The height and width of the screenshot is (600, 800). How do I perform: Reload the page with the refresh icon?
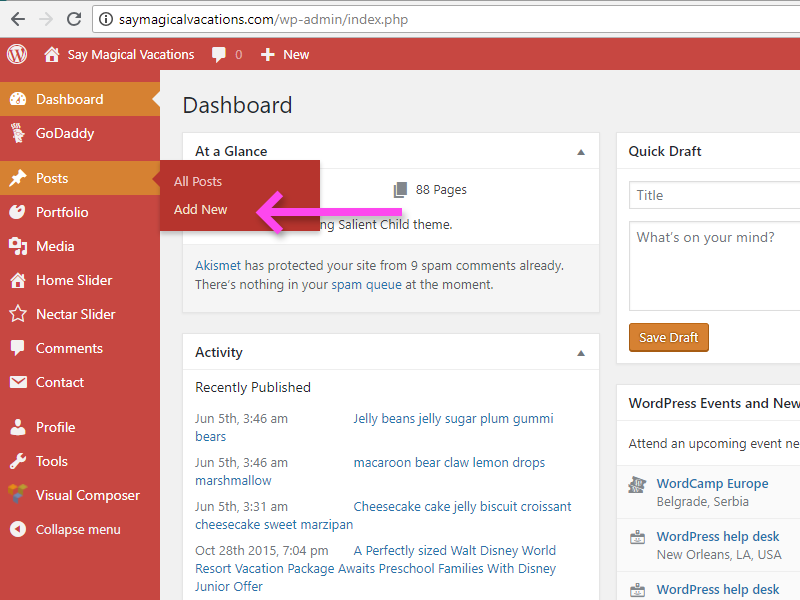pyautogui.click(x=74, y=19)
